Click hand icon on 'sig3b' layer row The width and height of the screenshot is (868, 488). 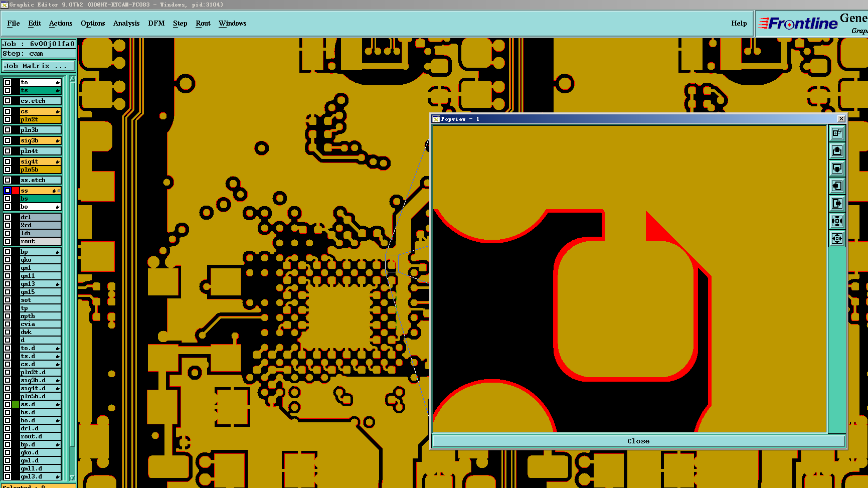pos(58,140)
